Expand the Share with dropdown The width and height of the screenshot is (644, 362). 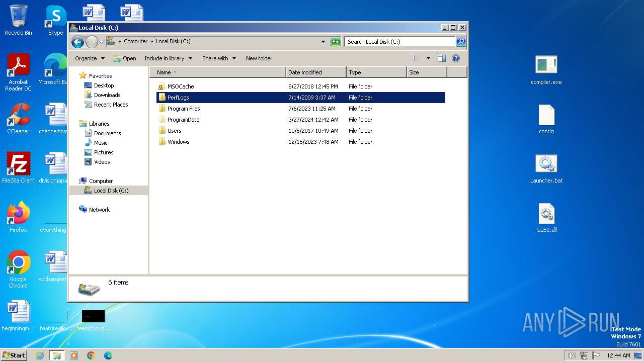tap(219, 58)
